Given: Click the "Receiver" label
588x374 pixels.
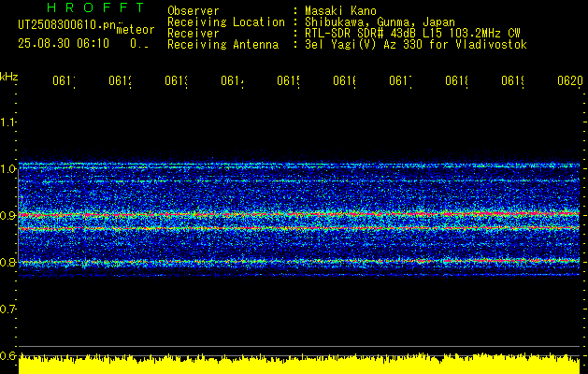Looking at the screenshot, I should (x=194, y=34).
